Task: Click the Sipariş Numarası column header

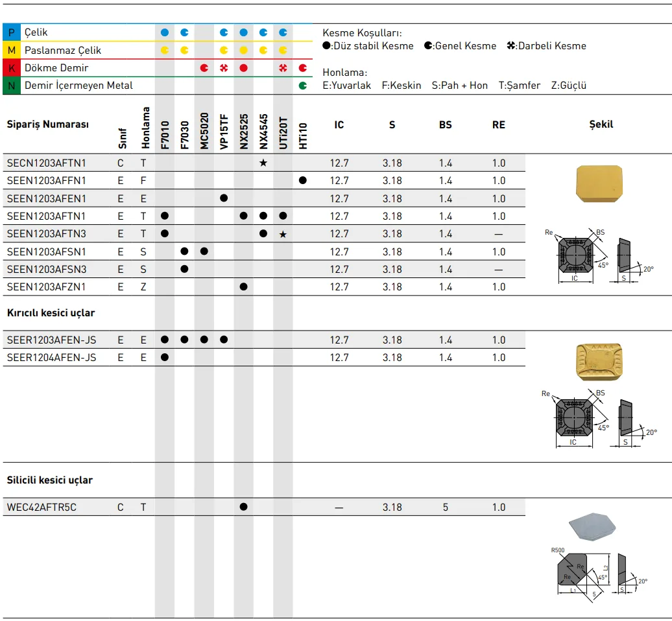Action: click(x=47, y=124)
